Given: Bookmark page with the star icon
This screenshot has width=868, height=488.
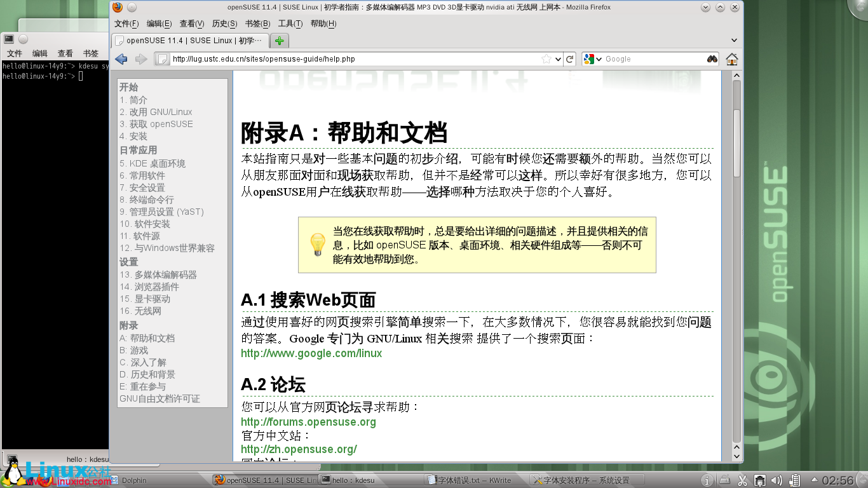Looking at the screenshot, I should coord(546,59).
